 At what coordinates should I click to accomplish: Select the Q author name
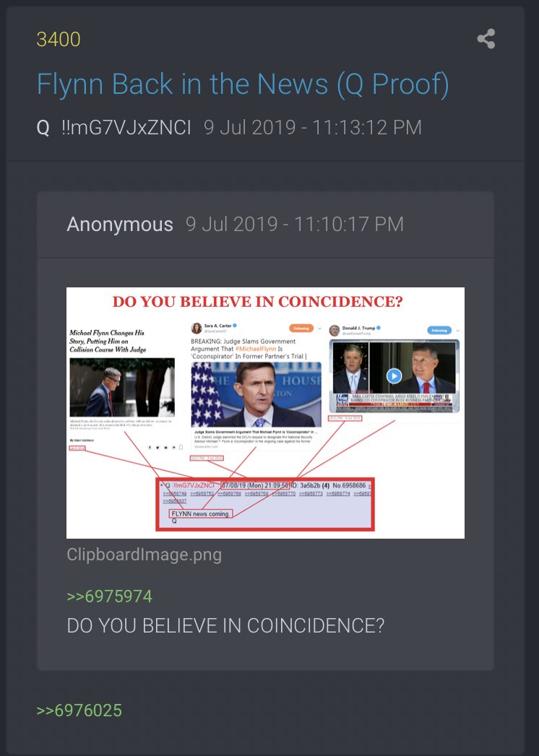click(43, 128)
